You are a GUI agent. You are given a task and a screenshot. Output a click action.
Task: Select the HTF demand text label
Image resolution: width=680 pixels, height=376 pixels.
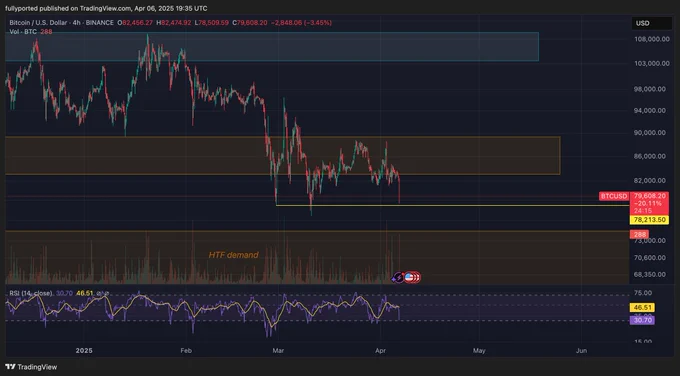233,255
